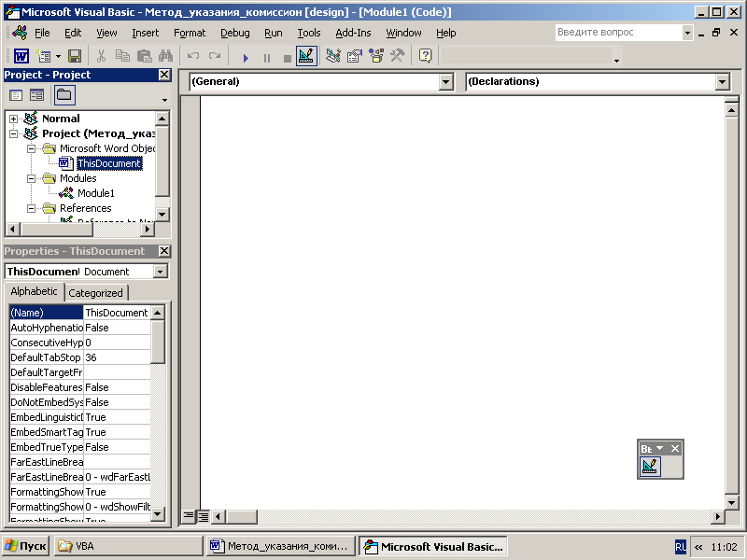
Task: Switch to Метод_указания_коми Word taskbar button
Action: tap(281, 546)
